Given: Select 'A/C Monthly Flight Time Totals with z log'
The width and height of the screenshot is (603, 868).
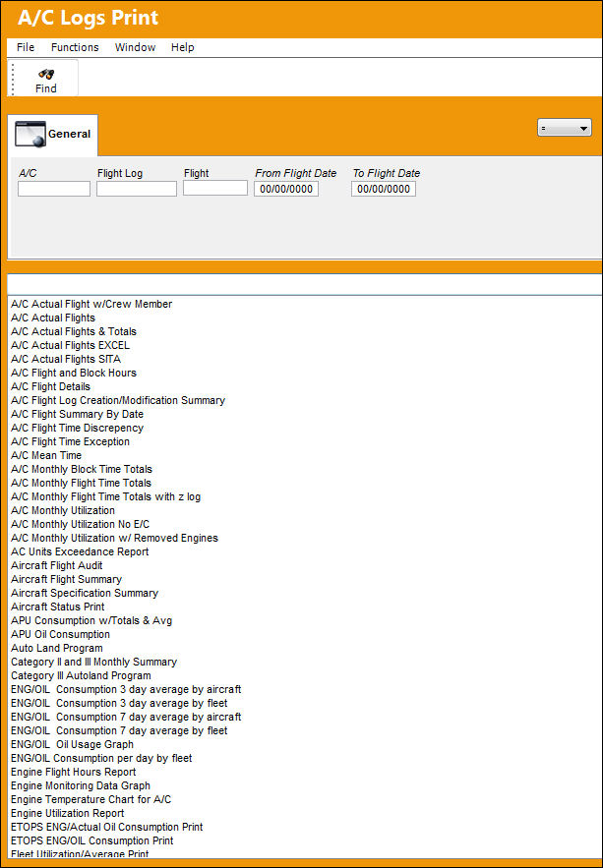Looking at the screenshot, I should (106, 497).
